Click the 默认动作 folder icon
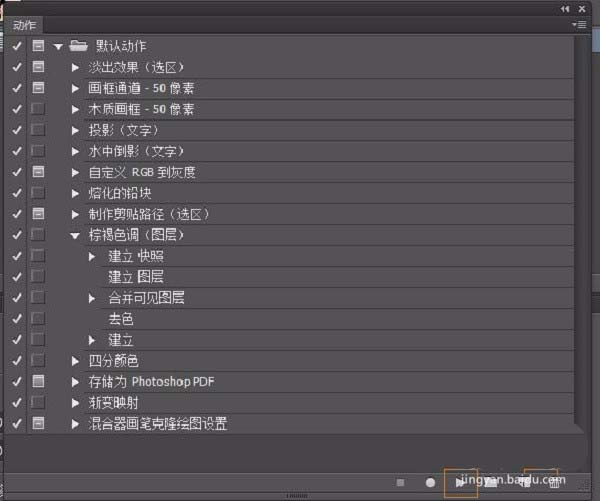This screenshot has height=501, width=600. (x=79, y=46)
